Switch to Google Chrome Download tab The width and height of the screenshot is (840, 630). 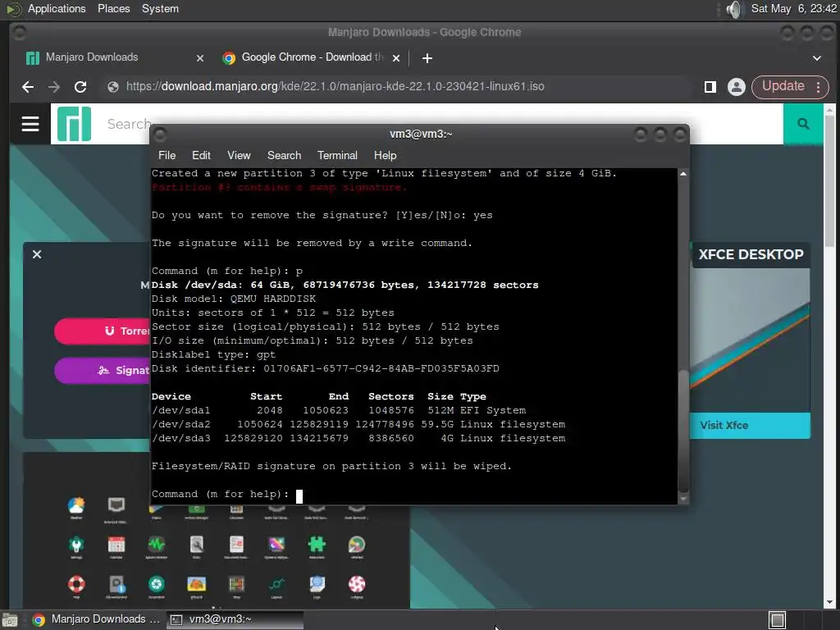pyautogui.click(x=311, y=57)
